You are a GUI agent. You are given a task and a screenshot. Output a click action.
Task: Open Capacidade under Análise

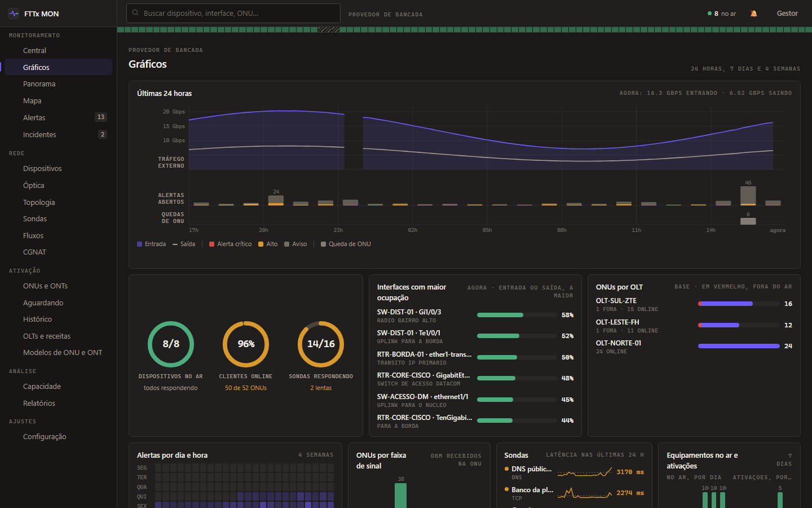pos(58,387)
